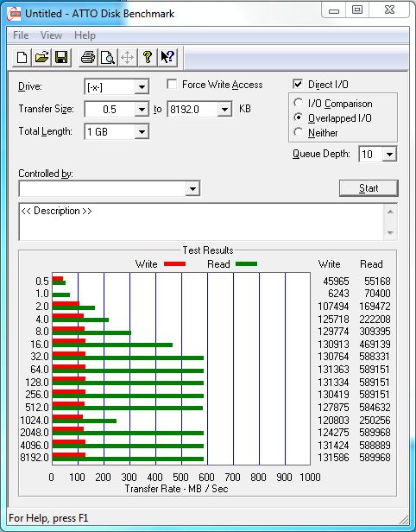Click into the Description text box
Image resolution: width=416 pixels, height=532 pixels.
pyautogui.click(x=202, y=222)
